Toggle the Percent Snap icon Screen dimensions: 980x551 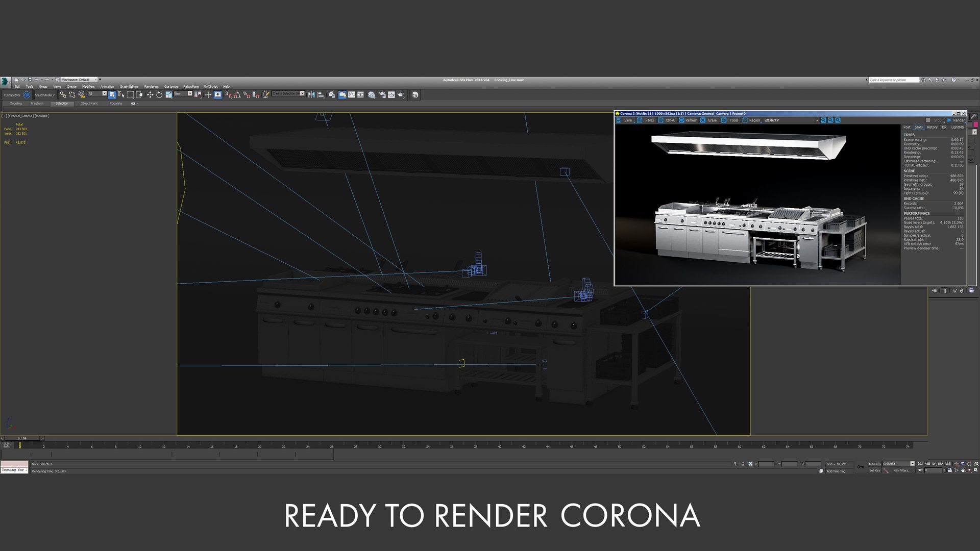pos(247,95)
